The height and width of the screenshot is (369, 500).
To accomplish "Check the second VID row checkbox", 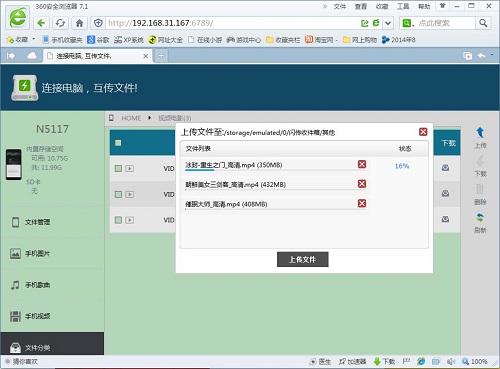I will point(118,194).
